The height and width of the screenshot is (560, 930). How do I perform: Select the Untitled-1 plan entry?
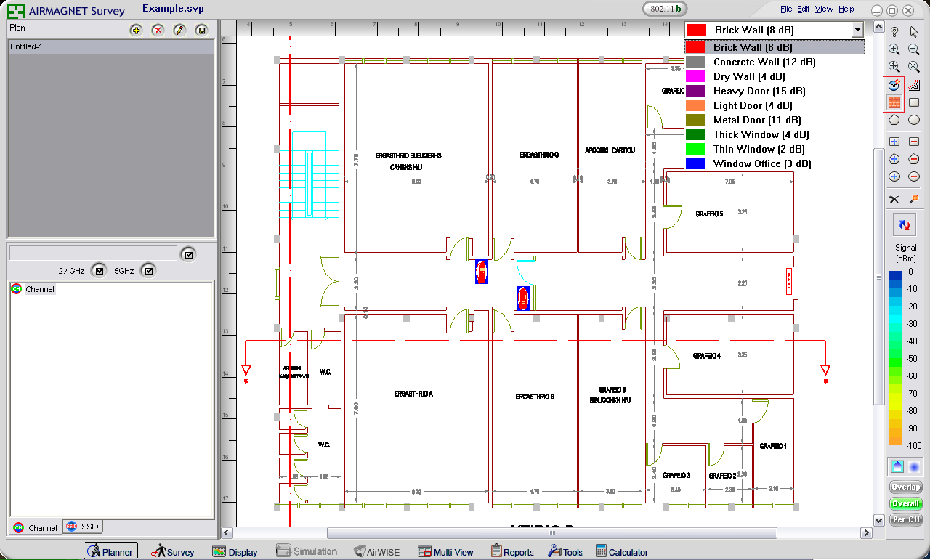click(110, 46)
